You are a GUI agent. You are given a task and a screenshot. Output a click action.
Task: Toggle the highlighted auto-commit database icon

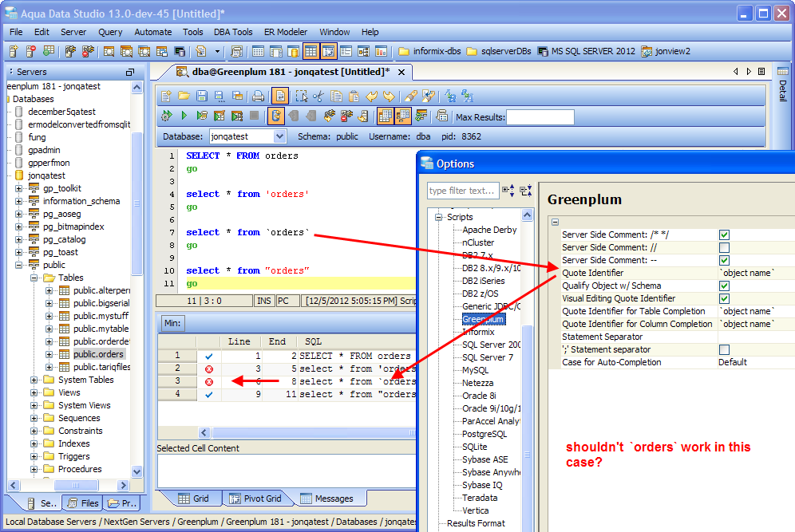tap(276, 116)
